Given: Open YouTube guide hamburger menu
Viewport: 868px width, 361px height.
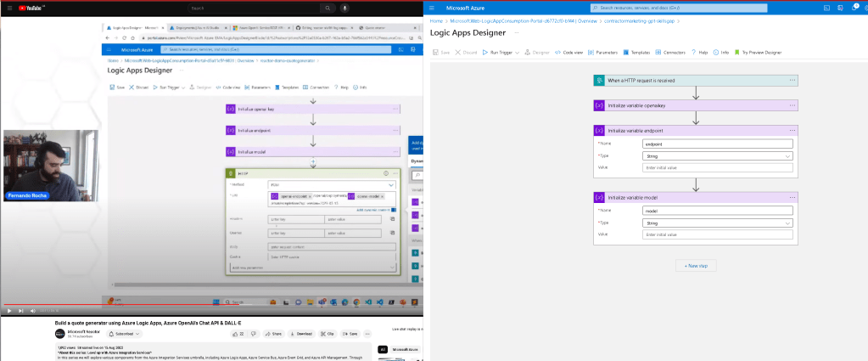Looking at the screenshot, I should pos(8,8).
